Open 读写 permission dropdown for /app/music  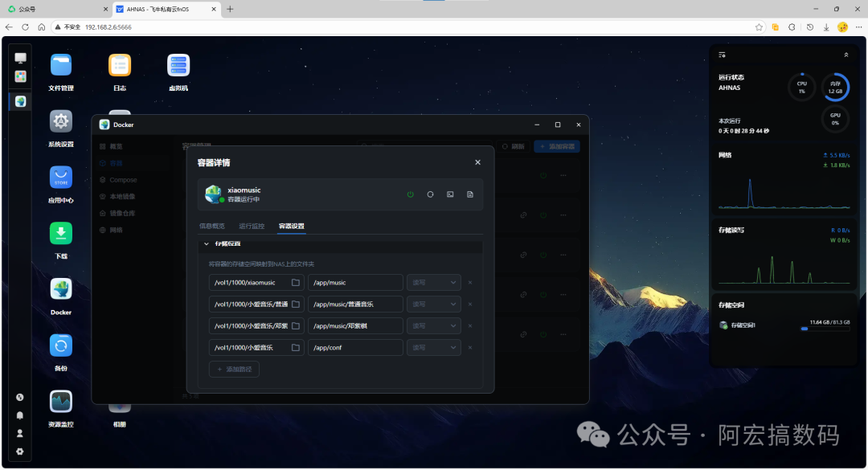point(433,282)
